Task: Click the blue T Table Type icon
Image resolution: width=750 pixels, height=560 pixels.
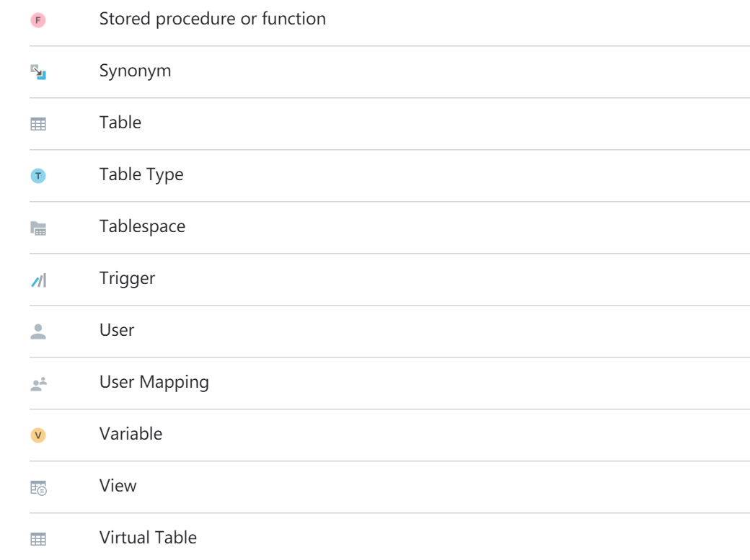Action: 38,176
